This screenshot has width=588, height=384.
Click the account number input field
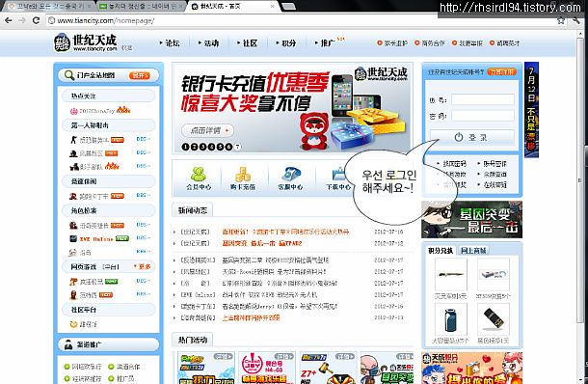point(483,99)
